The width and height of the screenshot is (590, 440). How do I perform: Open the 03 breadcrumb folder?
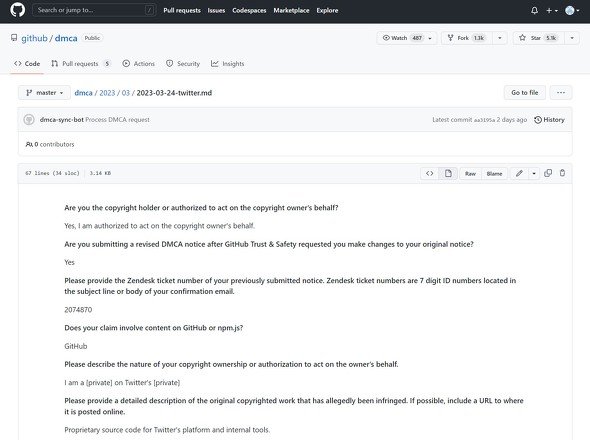(126, 93)
